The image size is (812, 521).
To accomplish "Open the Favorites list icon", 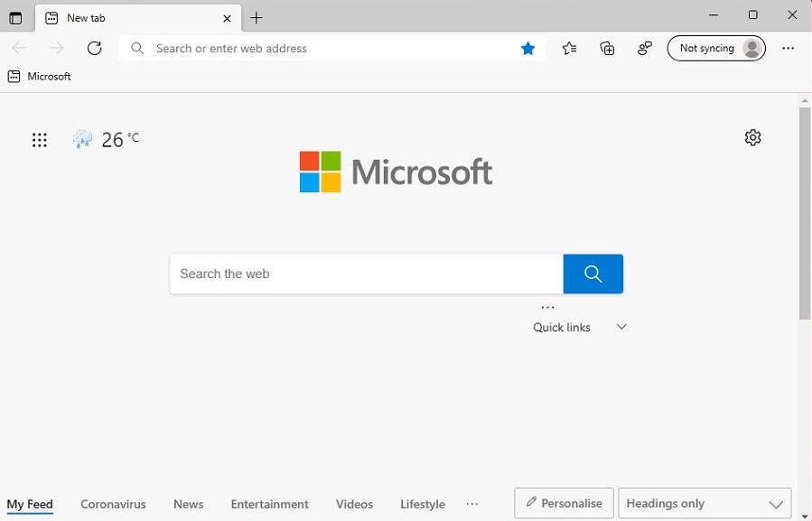I will 569,48.
